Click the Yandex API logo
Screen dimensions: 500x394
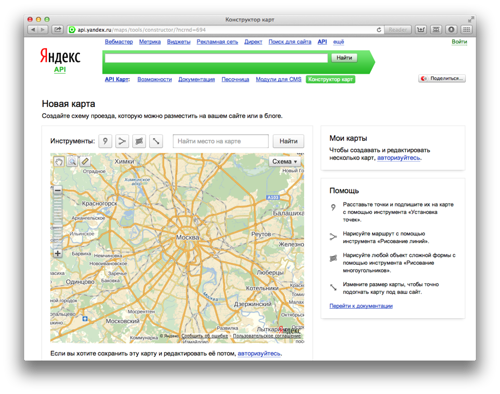click(x=60, y=60)
